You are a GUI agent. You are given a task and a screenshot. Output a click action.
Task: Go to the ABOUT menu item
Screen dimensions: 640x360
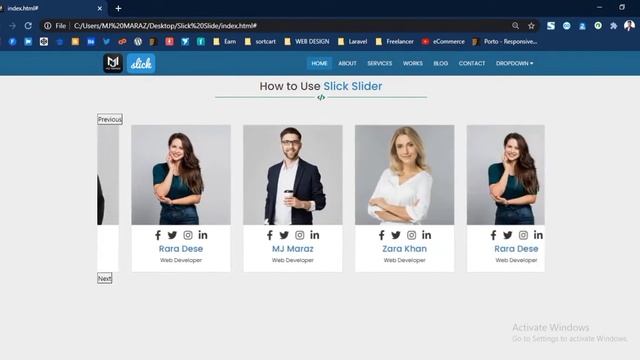pos(347,63)
